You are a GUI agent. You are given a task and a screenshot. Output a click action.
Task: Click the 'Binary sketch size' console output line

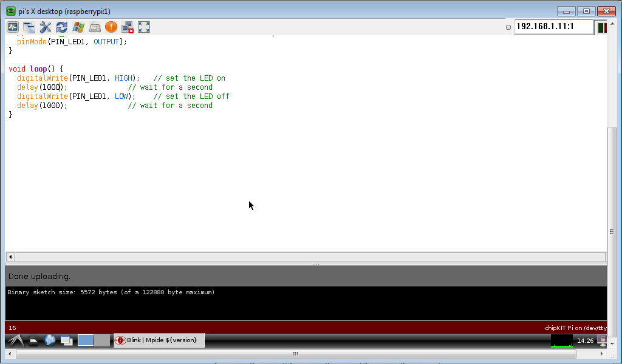[111, 292]
